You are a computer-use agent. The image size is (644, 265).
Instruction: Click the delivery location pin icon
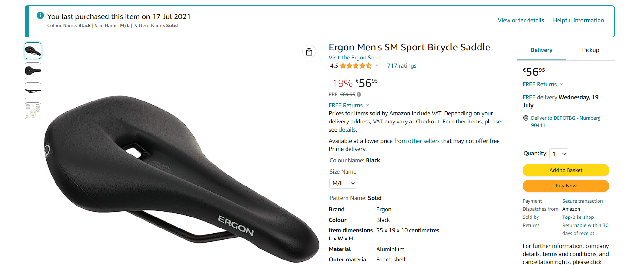526,118
